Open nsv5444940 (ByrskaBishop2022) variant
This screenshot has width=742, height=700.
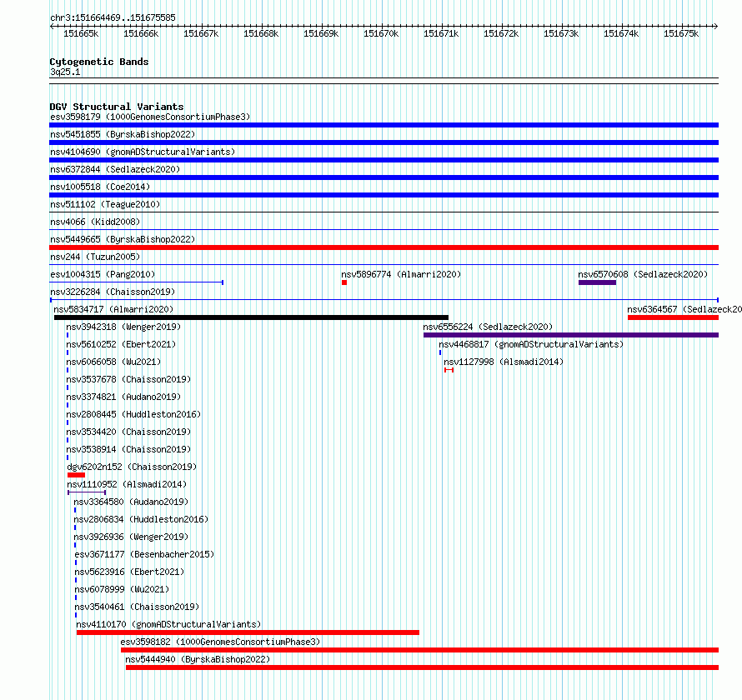point(198,659)
